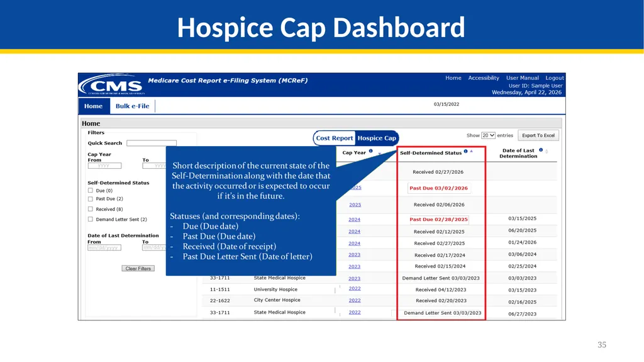Click Past Due 02/28/2025 status
Image resolution: width=644 pixels, height=362 pixels.
[438, 220]
